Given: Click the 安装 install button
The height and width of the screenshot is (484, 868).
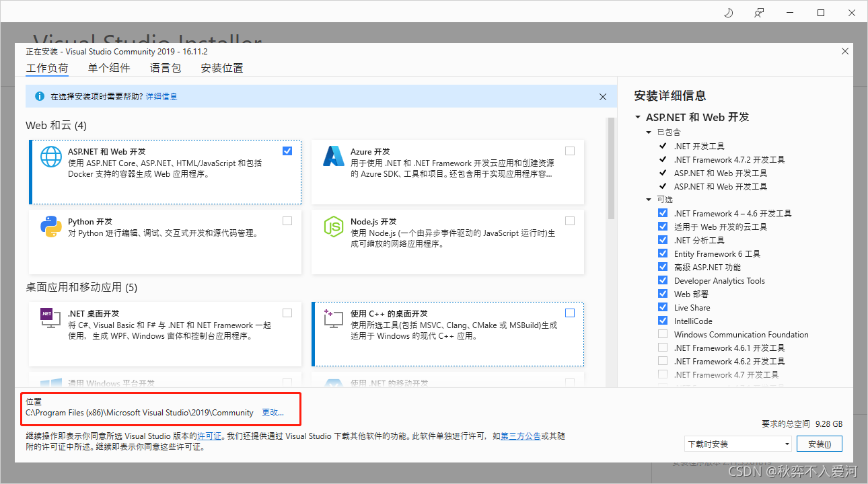Looking at the screenshot, I should [820, 444].
